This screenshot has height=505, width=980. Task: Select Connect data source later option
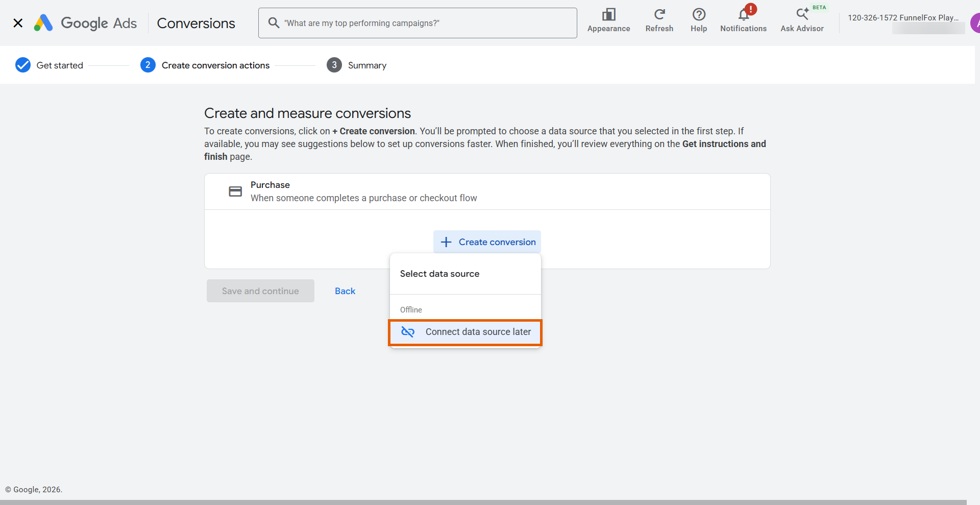[465, 332]
